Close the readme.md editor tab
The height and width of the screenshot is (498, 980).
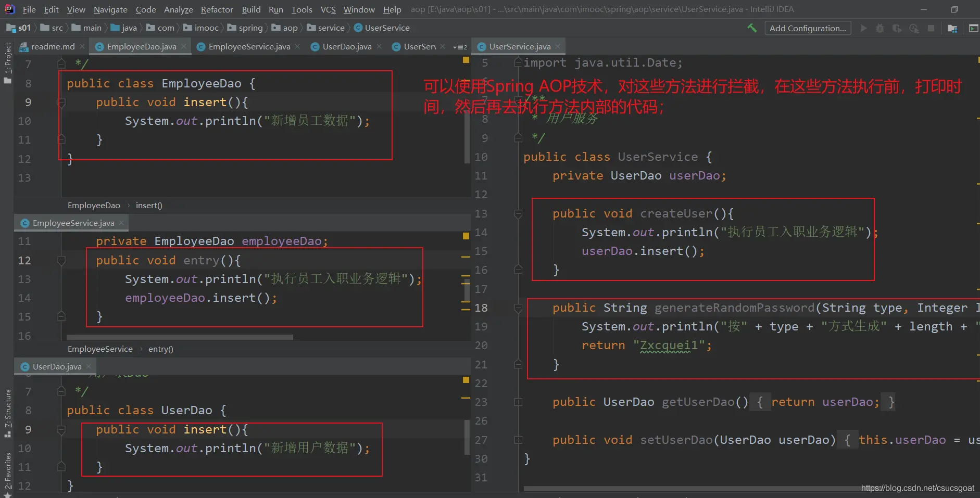[82, 47]
